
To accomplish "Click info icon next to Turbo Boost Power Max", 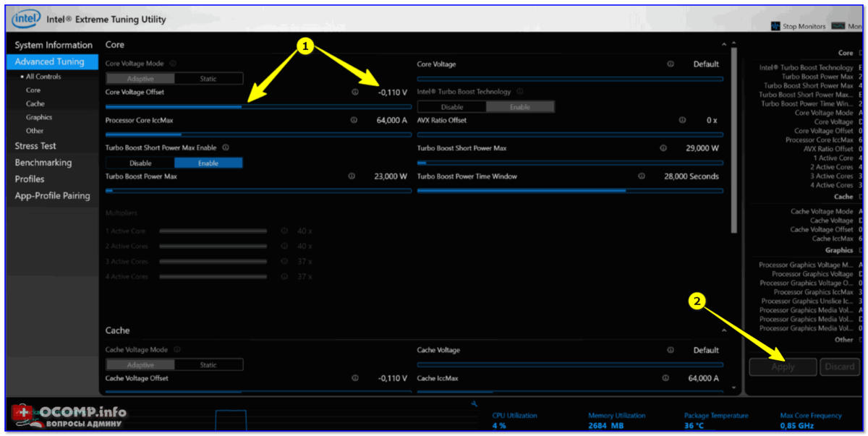I will coord(352,176).
